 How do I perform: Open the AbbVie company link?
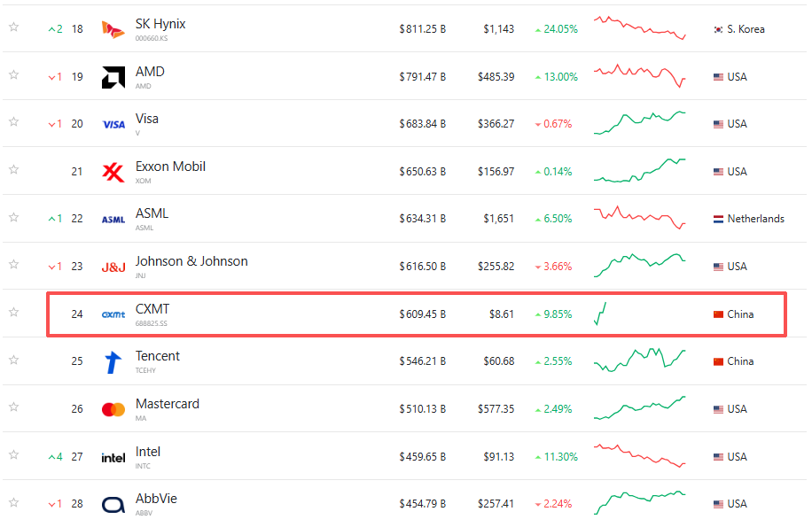pos(156,498)
